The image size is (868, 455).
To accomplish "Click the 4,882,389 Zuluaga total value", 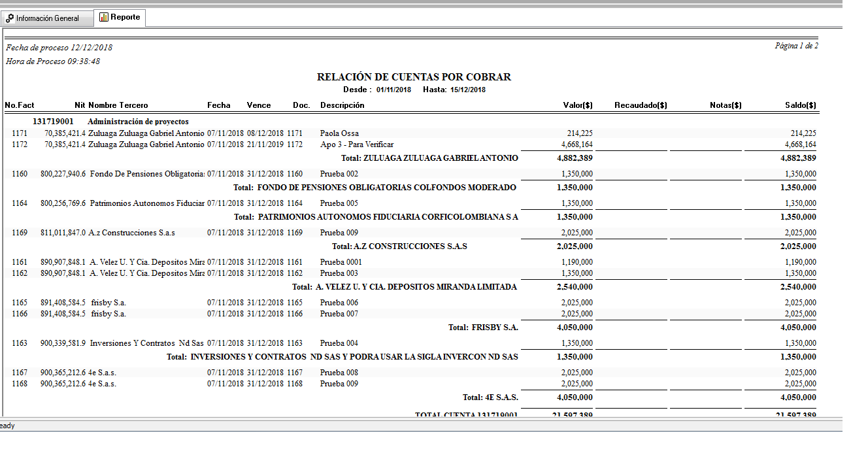I will coord(575,158).
